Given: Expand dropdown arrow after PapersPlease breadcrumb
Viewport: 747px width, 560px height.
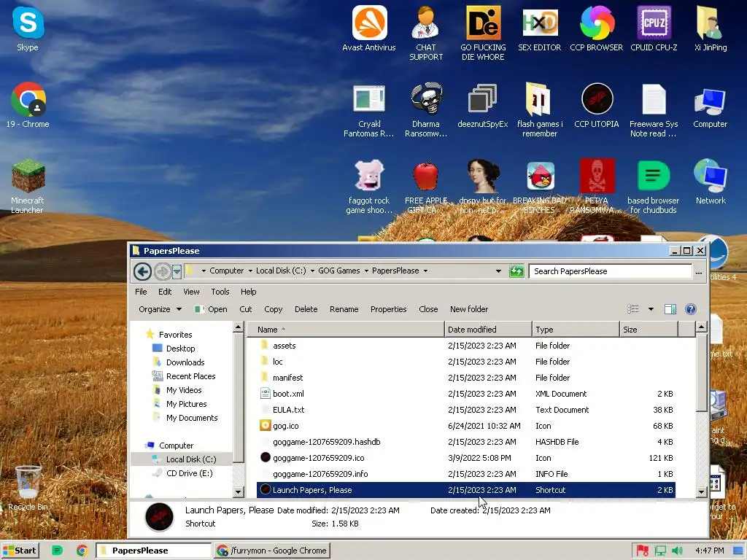Looking at the screenshot, I should tap(425, 271).
